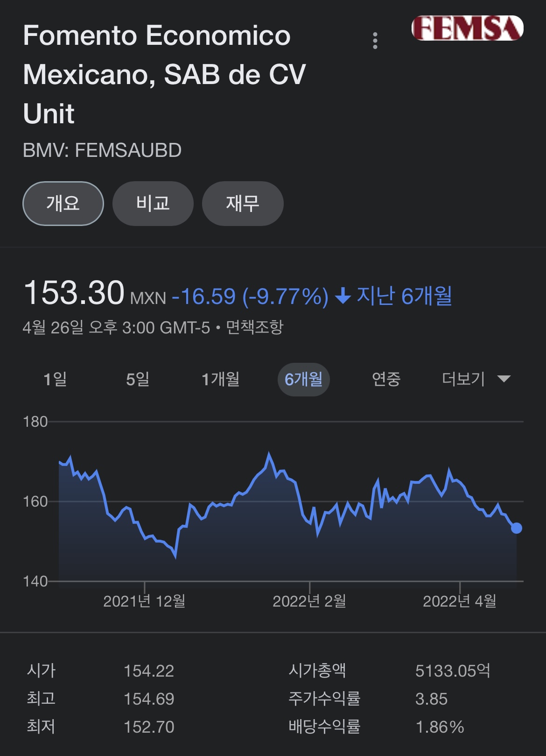Click the 2021년 12월 axis label
Image resolution: width=546 pixels, height=756 pixels.
click(x=144, y=601)
